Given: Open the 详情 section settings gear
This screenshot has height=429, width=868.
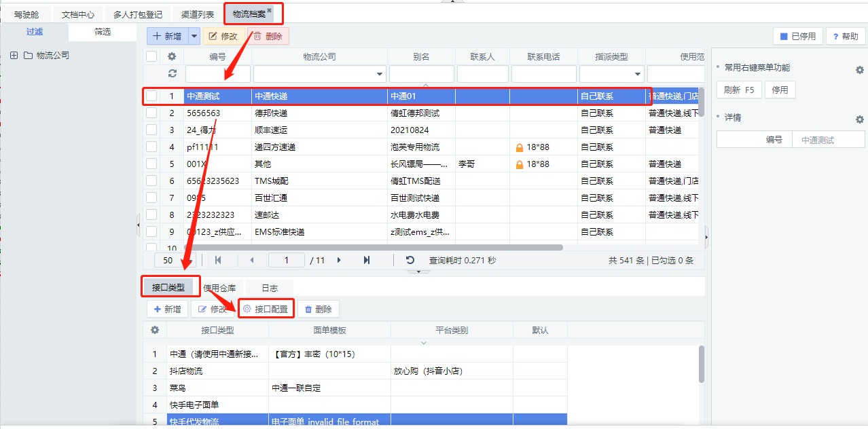Looking at the screenshot, I should click(859, 119).
